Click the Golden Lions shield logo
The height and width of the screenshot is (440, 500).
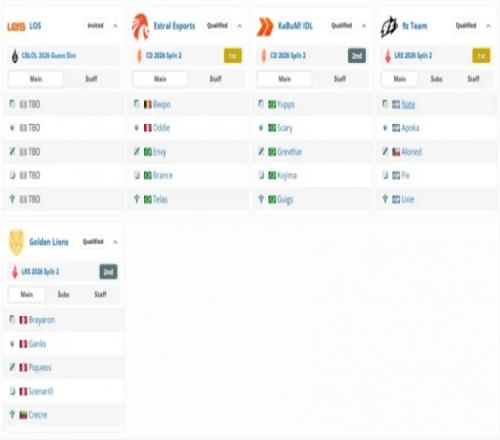(x=16, y=242)
